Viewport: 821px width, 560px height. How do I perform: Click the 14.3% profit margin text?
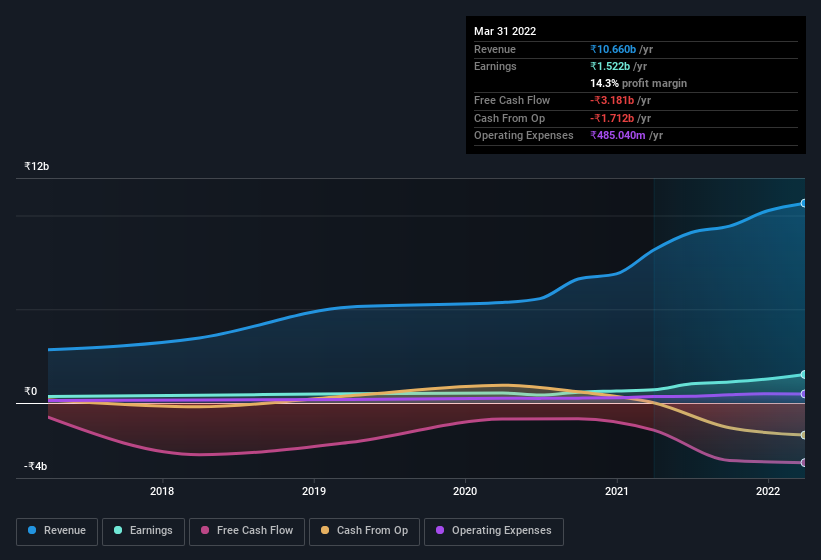coord(638,83)
